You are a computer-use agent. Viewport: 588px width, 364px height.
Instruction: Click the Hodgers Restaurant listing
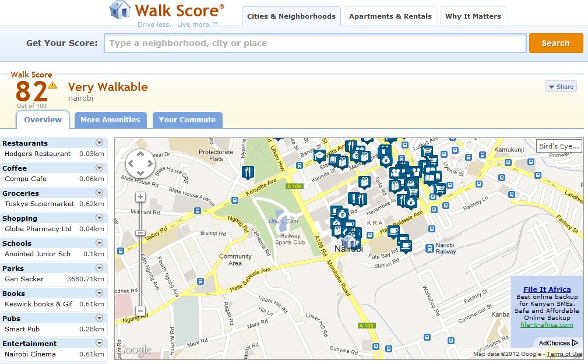click(54, 154)
